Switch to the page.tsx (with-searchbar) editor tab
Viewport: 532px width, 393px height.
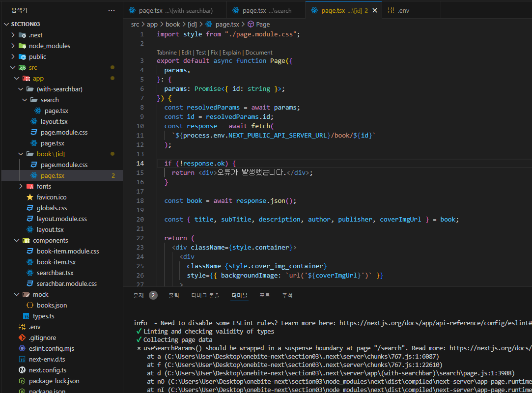tap(175, 10)
